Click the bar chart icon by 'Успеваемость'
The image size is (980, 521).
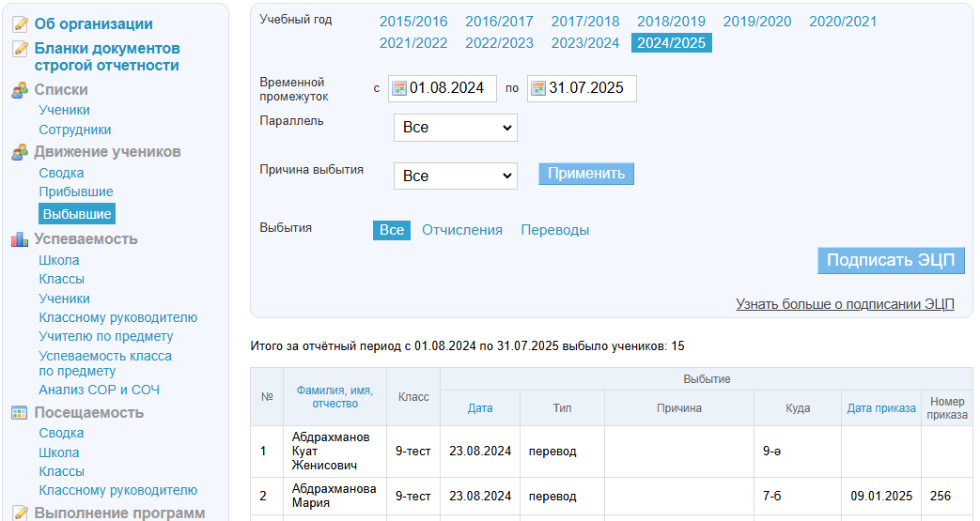point(20,239)
